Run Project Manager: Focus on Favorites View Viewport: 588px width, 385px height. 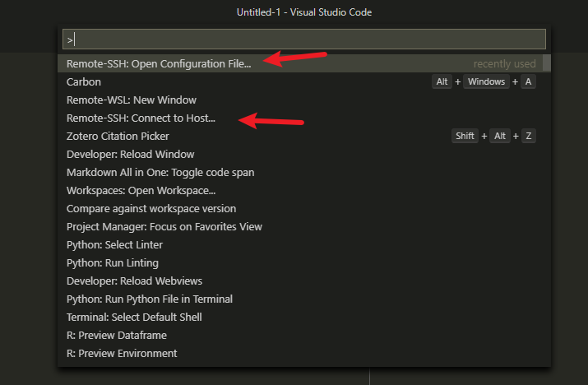point(303,226)
